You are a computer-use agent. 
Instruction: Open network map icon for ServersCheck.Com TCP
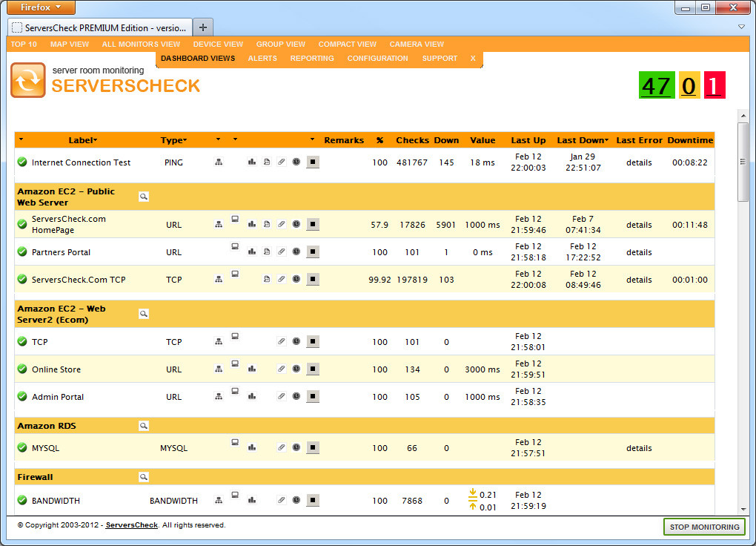click(219, 279)
